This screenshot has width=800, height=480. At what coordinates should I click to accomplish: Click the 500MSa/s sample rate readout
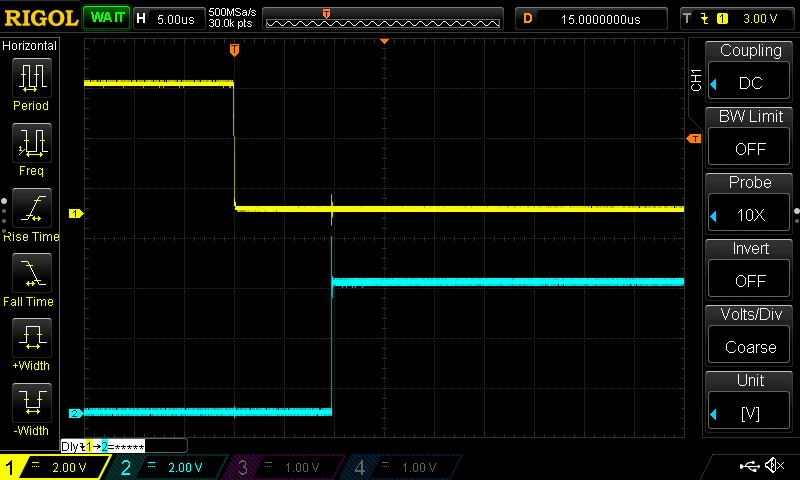coord(233,13)
